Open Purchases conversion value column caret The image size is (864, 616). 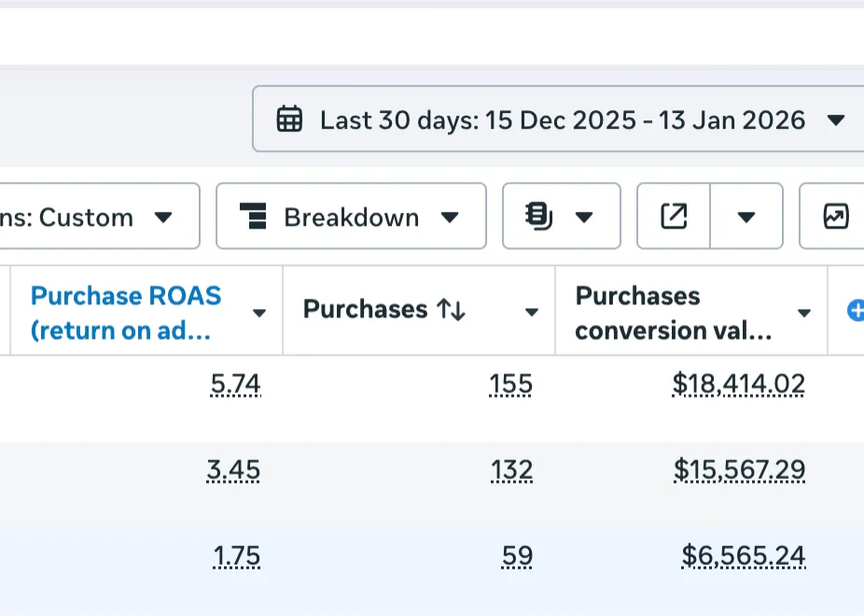(x=803, y=313)
